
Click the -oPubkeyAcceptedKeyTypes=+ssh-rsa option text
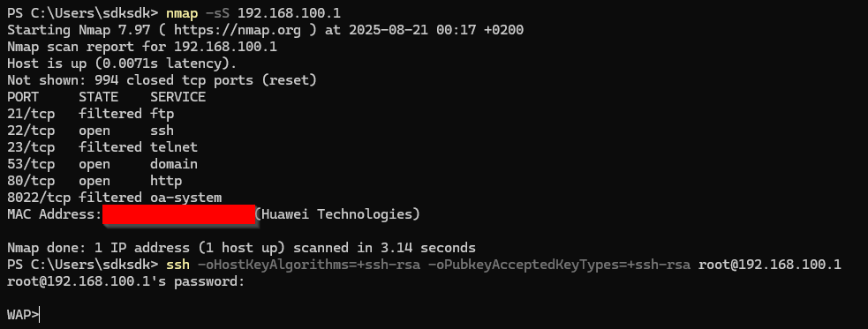[559, 265]
